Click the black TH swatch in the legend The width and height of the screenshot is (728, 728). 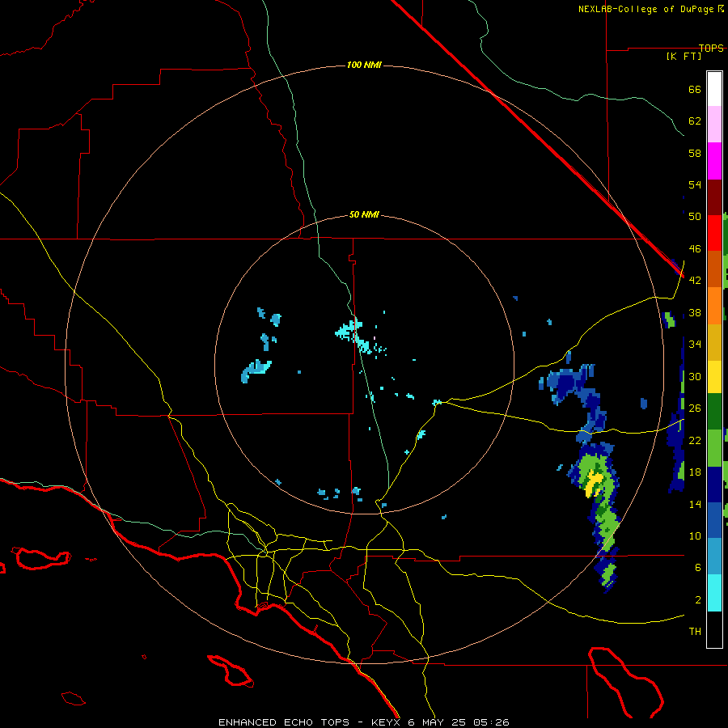pos(714,629)
